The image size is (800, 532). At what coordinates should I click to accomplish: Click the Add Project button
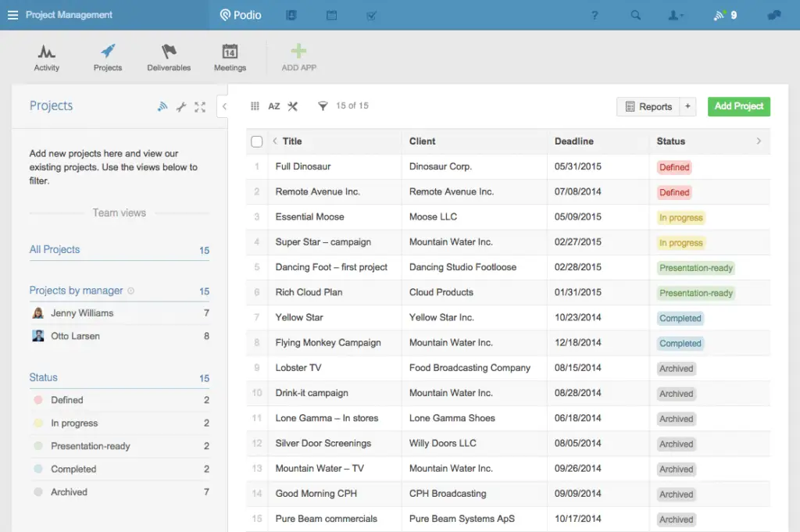tap(738, 106)
